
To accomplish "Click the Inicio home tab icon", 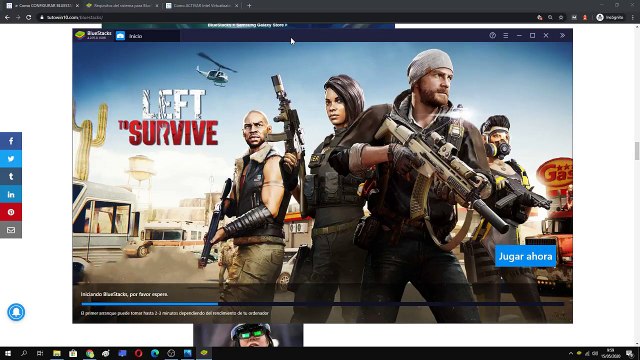I will pos(120,36).
